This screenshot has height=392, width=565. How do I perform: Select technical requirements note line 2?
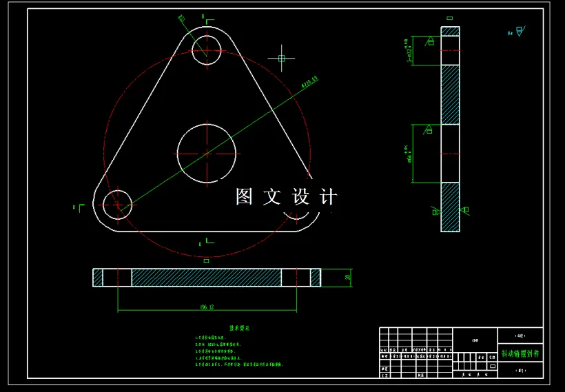click(218, 344)
